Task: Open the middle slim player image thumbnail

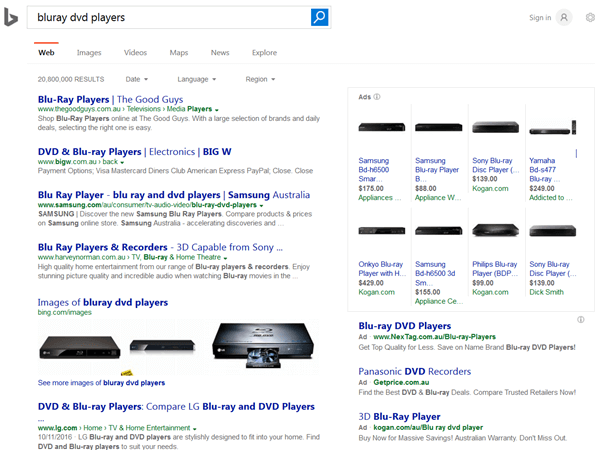Action: (x=162, y=345)
